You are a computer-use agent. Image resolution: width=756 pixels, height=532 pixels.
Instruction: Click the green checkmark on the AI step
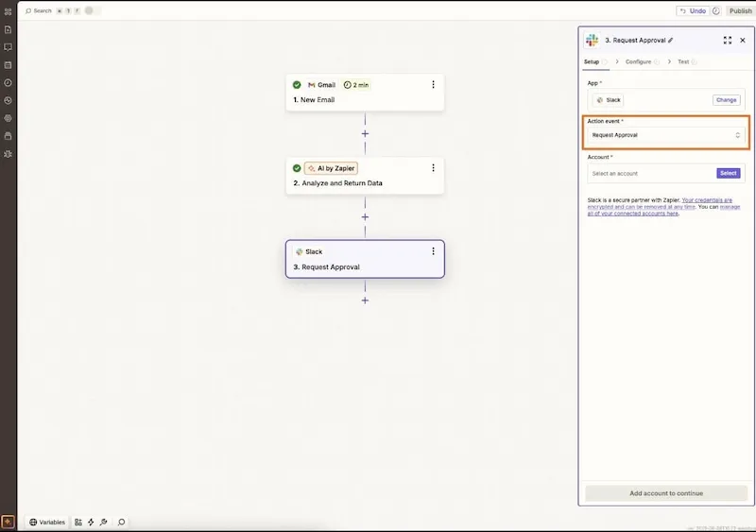[297, 168]
